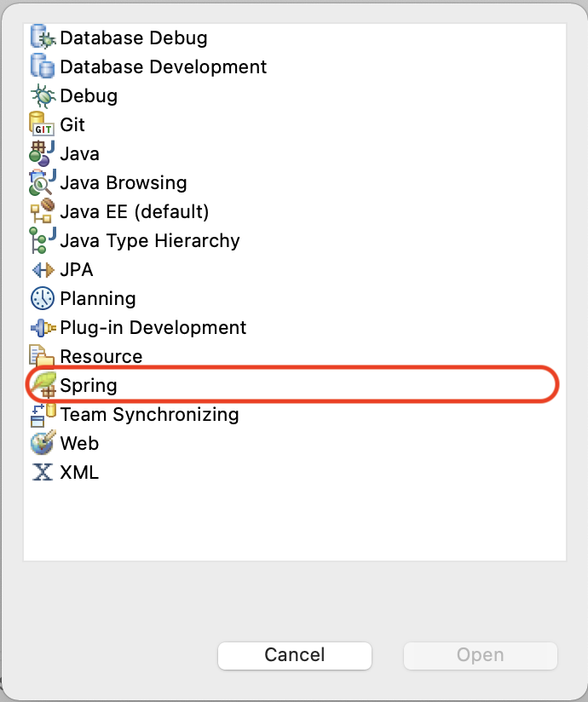Click the Resource folder icon
588x702 pixels.
(42, 356)
